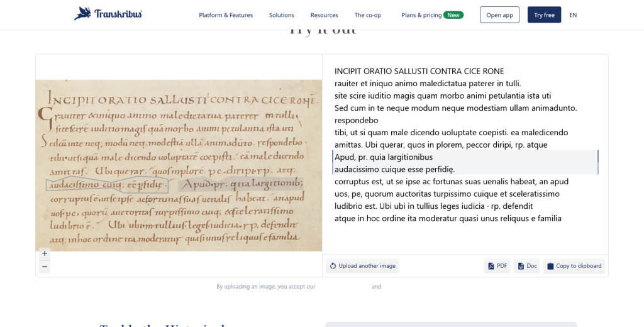
Task: Upload another image
Action: coord(362,266)
